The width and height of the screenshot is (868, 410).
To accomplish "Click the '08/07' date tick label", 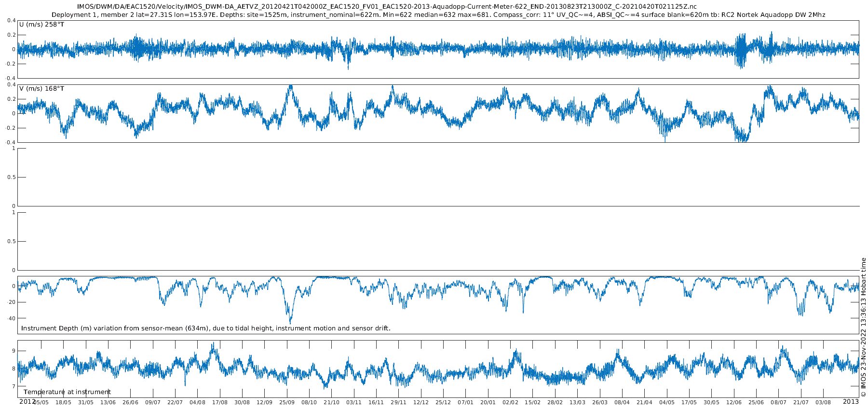I will (778, 403).
